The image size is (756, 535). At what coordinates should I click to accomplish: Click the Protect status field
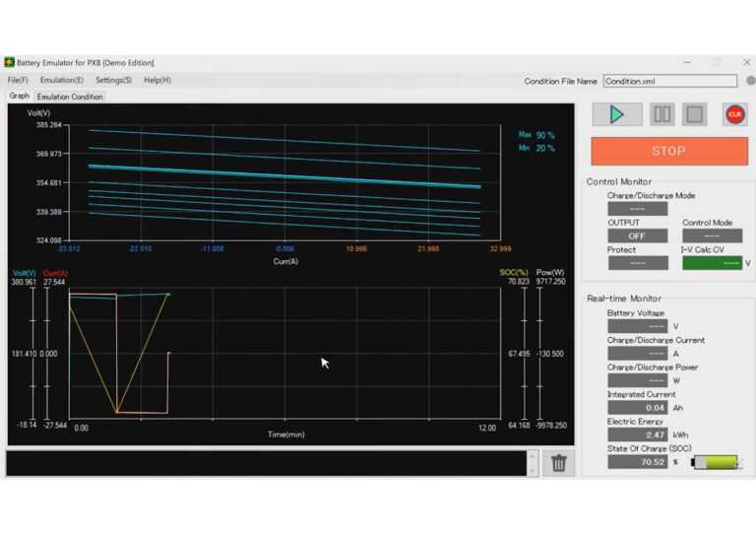(638, 263)
